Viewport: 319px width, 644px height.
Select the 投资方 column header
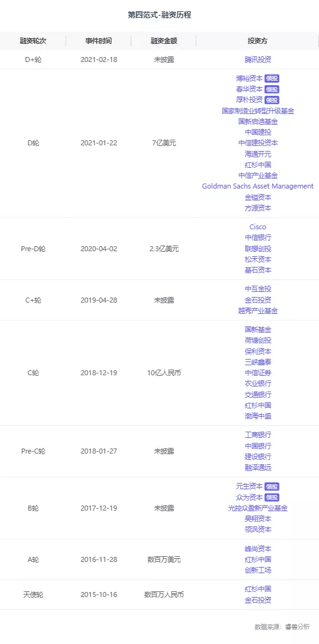pos(258,41)
